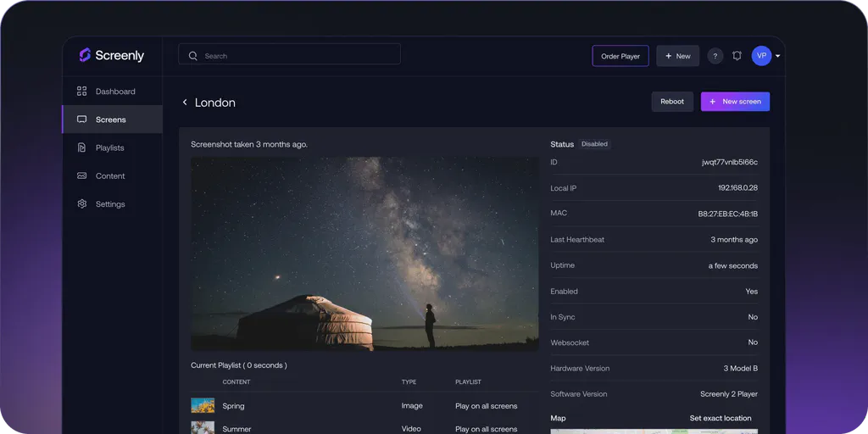
Task: Go back using arrow beside London
Action: [185, 103]
